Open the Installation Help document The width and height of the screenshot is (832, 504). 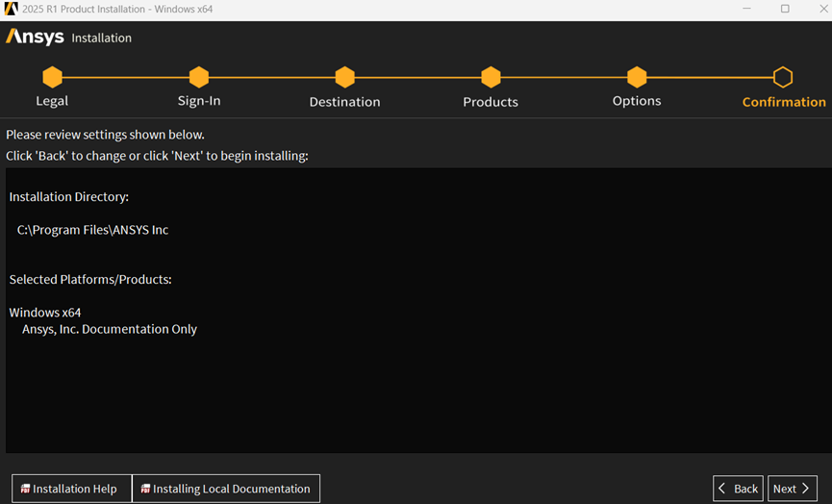point(71,489)
